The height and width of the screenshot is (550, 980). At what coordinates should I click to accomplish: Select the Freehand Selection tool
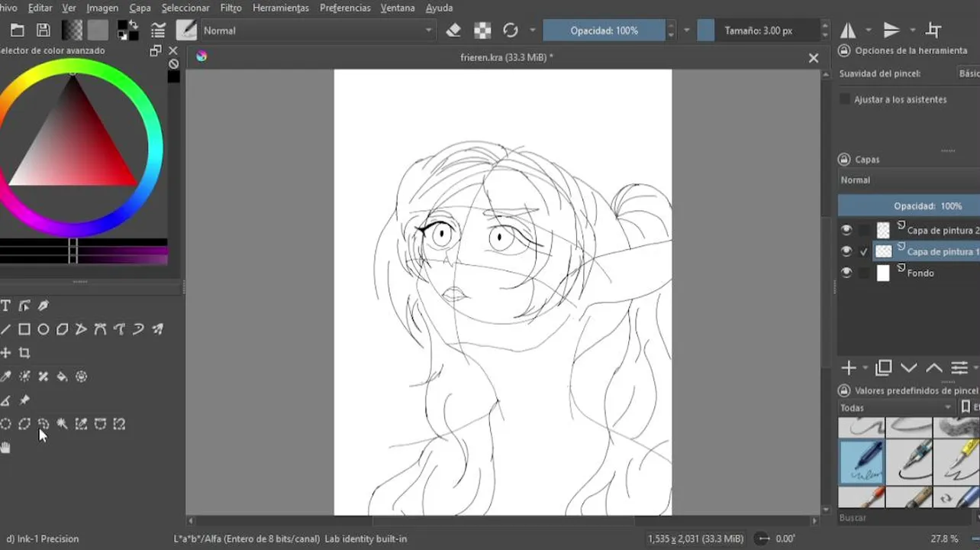tap(44, 424)
